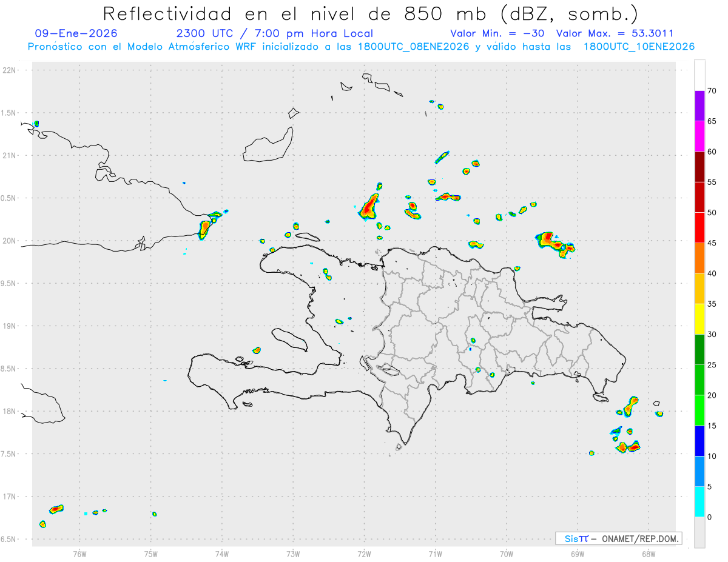728x562 pixels.
Task: Click the colorbar tick label '55'
Action: [712, 182]
